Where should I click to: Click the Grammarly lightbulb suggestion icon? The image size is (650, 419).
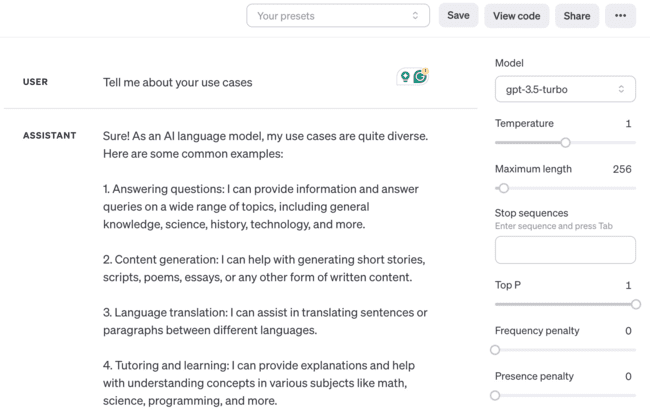pyautogui.click(x=406, y=77)
